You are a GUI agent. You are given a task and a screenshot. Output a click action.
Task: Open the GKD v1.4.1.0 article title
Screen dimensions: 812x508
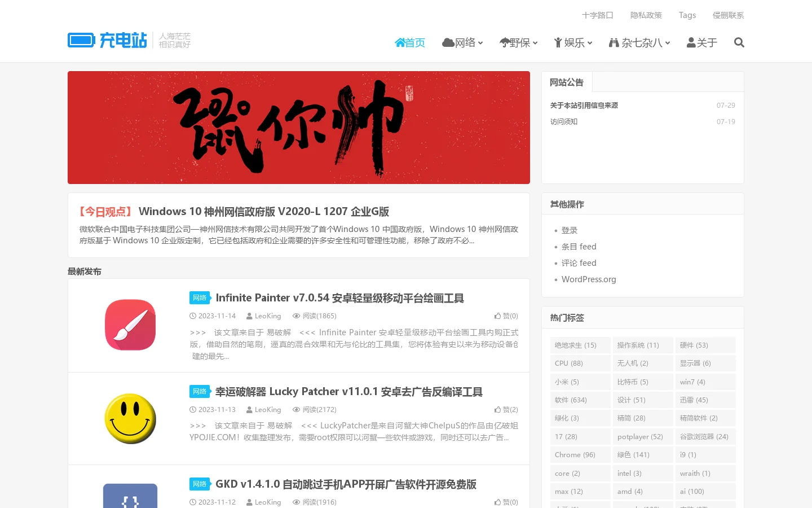click(x=346, y=484)
